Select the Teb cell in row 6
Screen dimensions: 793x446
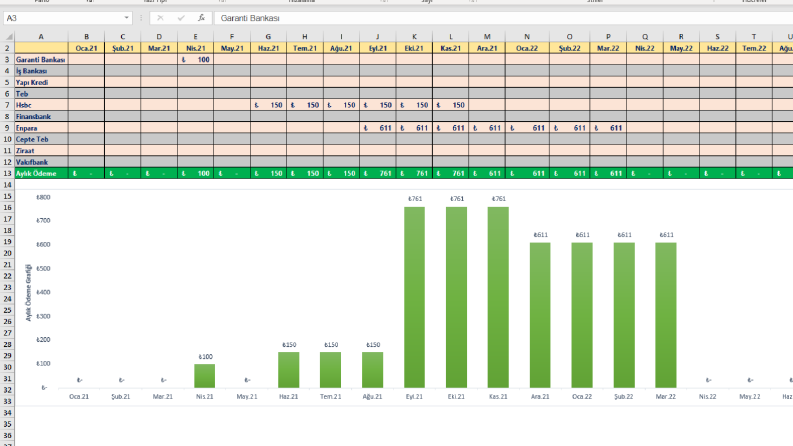(41, 94)
